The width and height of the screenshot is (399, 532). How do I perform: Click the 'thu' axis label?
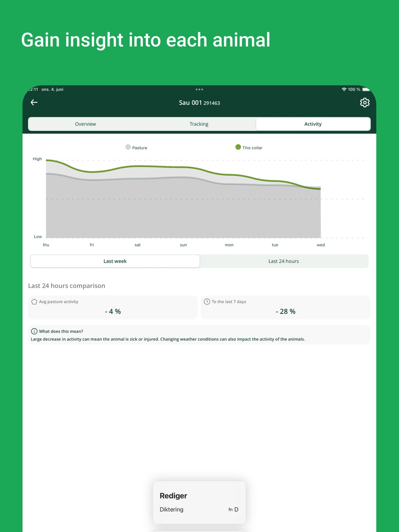pos(46,245)
